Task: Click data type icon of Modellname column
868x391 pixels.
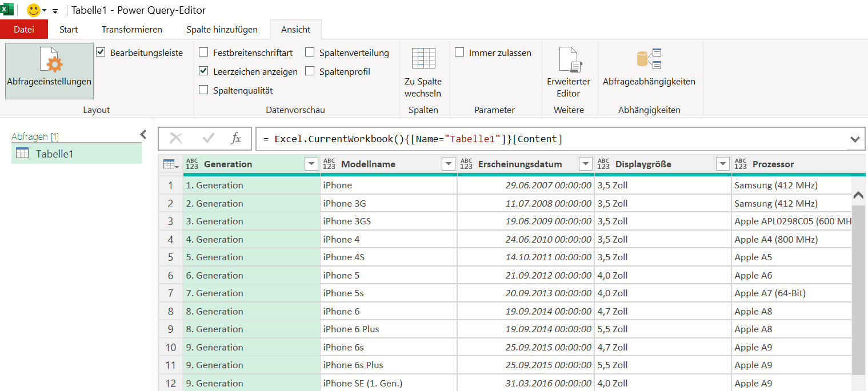Action: (330, 164)
